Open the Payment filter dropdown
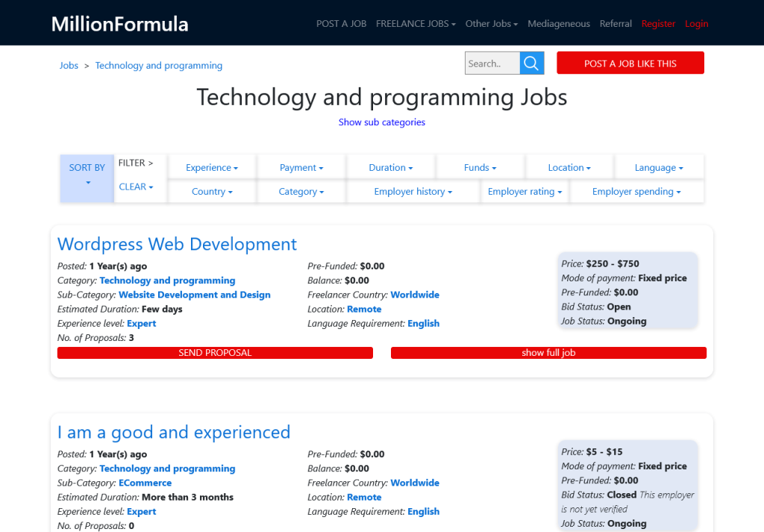Viewport: 764px width, 532px height. 301,166
